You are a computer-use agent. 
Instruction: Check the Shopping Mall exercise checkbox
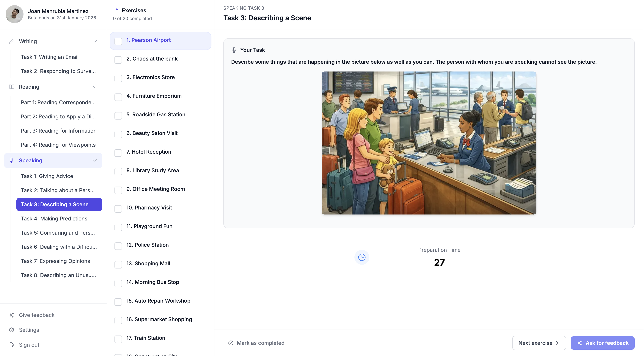click(x=118, y=265)
